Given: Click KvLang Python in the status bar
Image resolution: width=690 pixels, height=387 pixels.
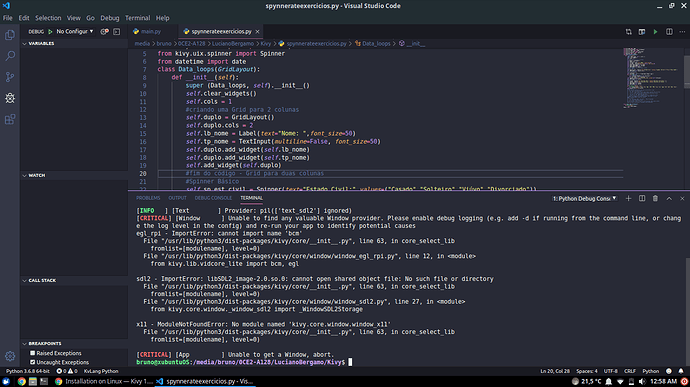Looking at the screenshot, I should (x=101, y=371).
